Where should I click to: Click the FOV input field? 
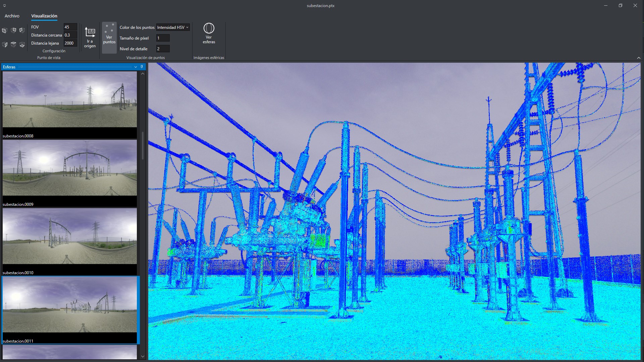(x=70, y=27)
